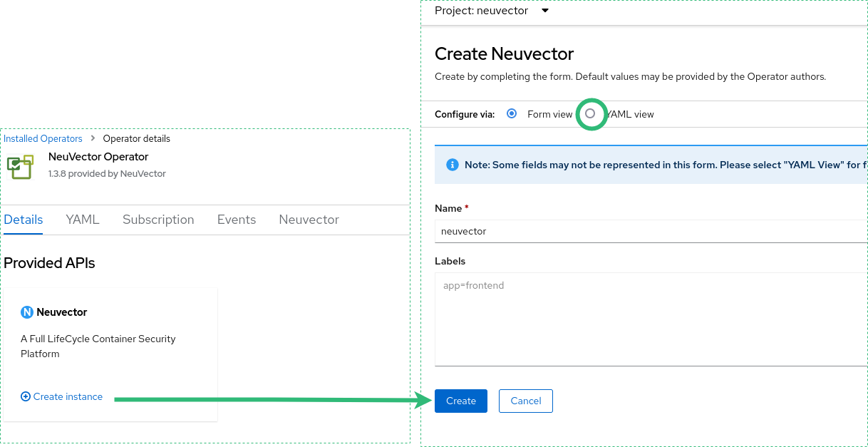Go to the Events tab
The height and width of the screenshot is (447, 868).
click(x=237, y=220)
